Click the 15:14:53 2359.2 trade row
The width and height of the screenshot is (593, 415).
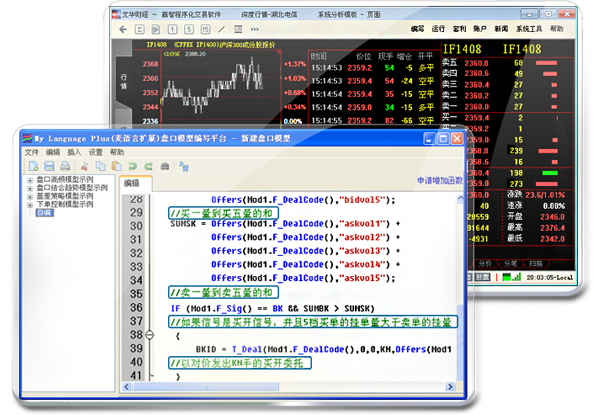[373, 68]
